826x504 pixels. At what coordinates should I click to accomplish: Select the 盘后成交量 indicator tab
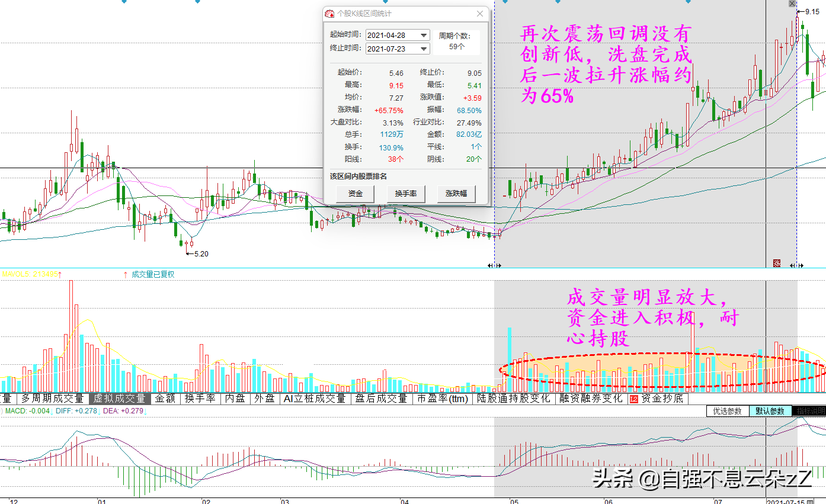click(x=382, y=399)
